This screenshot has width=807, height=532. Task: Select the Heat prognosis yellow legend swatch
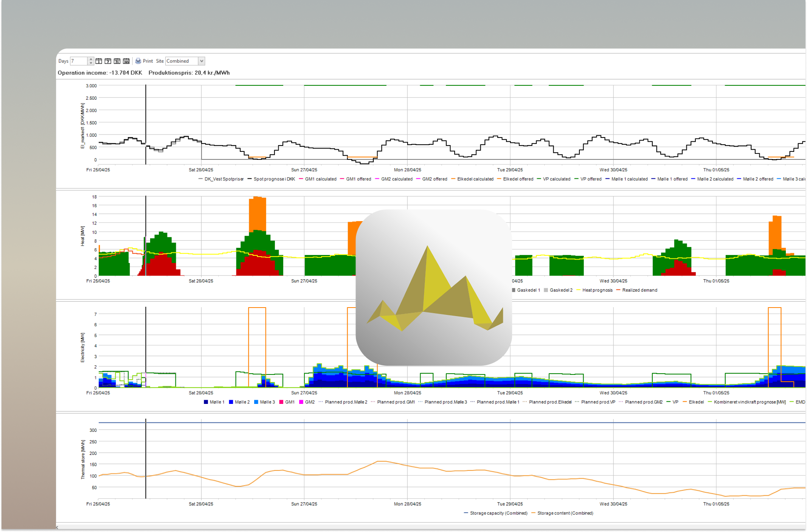tap(578, 290)
